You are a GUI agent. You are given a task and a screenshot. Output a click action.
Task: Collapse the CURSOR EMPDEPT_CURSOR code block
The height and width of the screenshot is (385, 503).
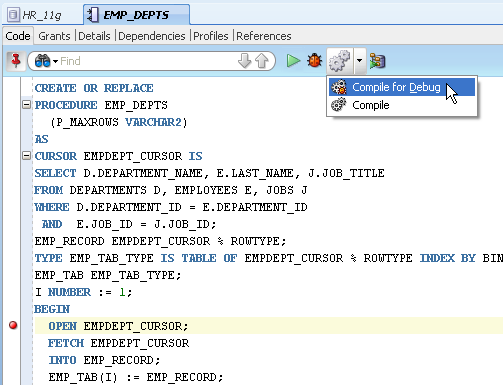coord(26,156)
